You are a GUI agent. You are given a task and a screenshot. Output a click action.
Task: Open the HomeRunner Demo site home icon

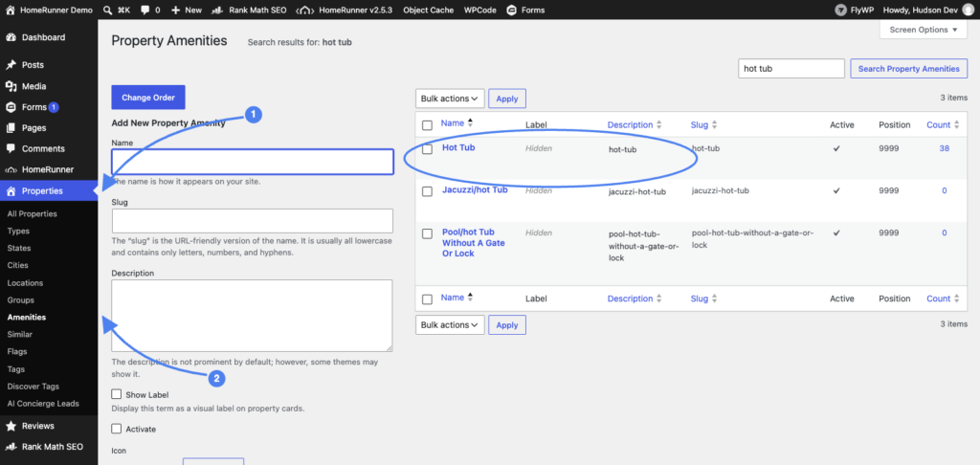[x=11, y=10]
